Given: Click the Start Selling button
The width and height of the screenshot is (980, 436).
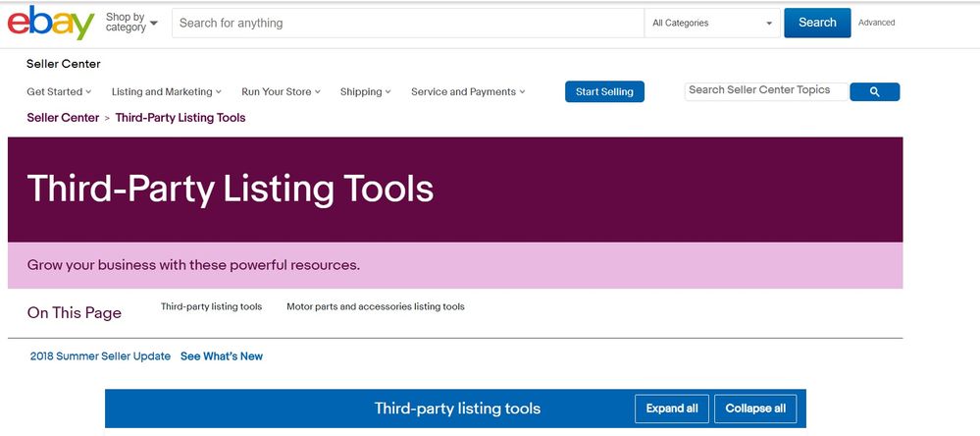Looking at the screenshot, I should pos(604,92).
